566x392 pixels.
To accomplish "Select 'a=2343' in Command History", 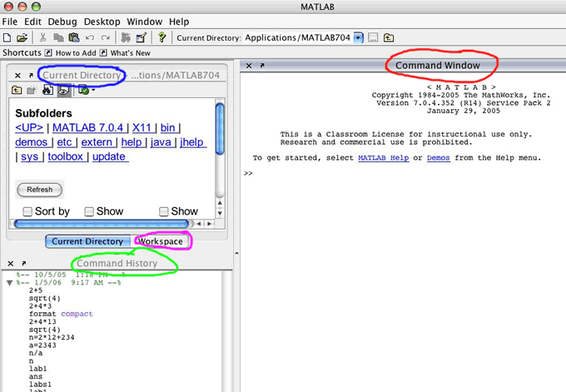I will point(42,345).
